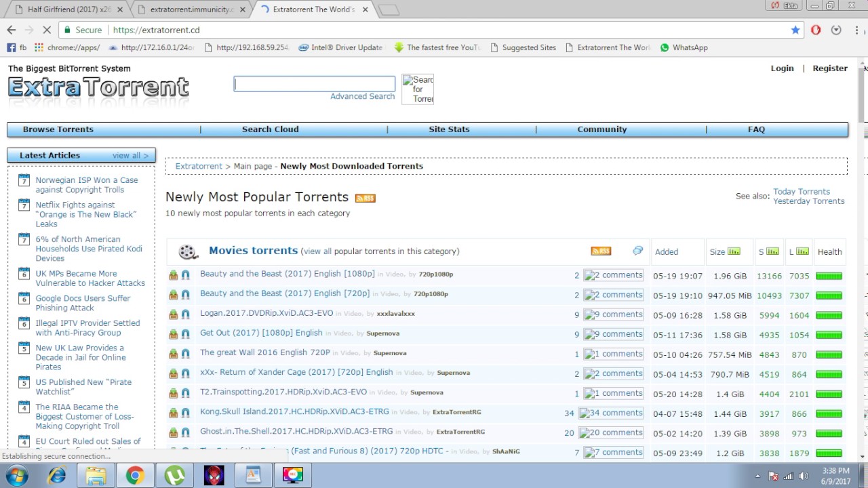Open Search Cloud menu item

click(271, 129)
